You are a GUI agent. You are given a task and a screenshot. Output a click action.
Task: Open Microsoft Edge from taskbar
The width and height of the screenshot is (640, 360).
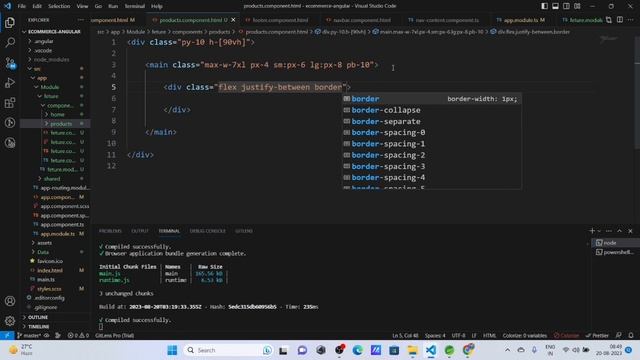point(358,350)
